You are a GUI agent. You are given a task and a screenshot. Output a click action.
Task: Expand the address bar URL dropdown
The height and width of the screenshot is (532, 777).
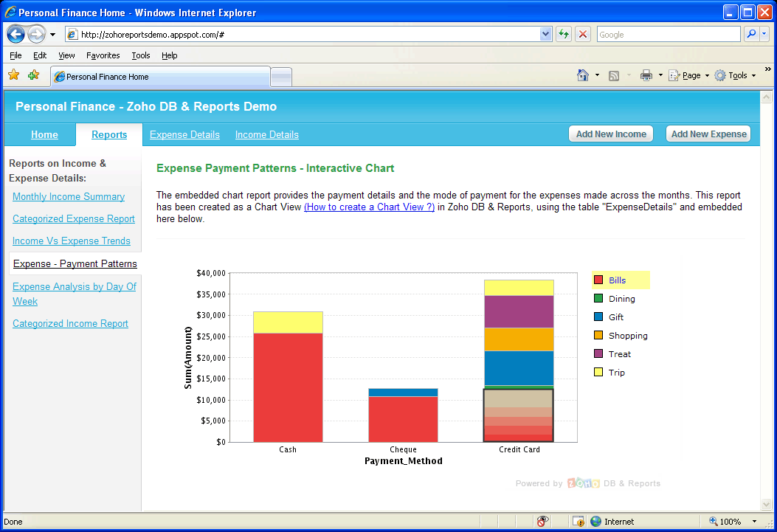546,34
